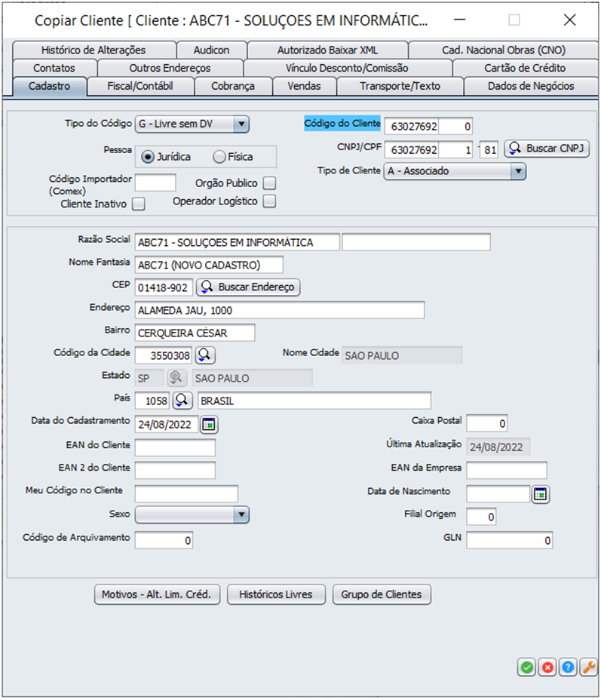The width and height of the screenshot is (601, 700).
Task: Open Transporte/Texto tab
Action: coord(400,86)
